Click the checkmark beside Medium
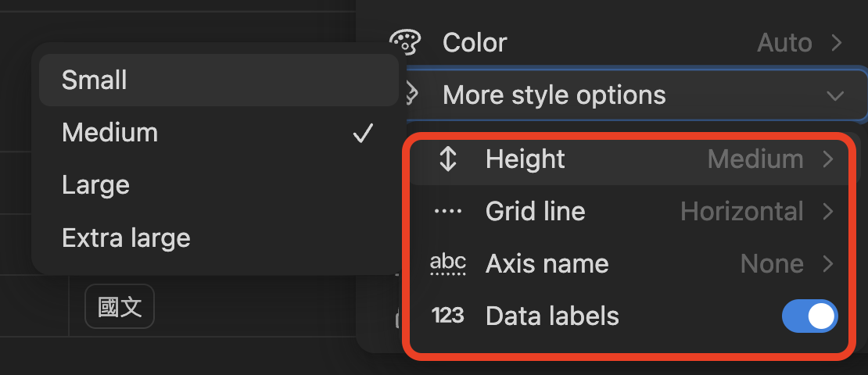This screenshot has width=868, height=375. 363,134
